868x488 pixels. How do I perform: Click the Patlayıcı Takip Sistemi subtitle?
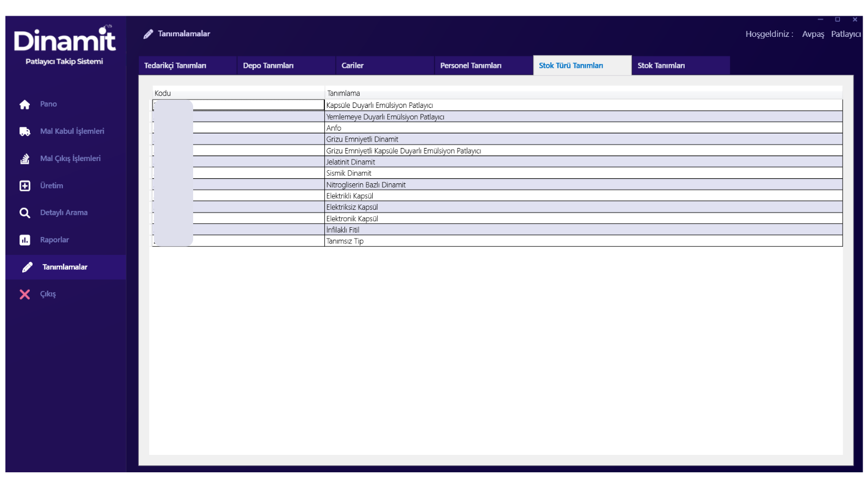click(x=64, y=61)
